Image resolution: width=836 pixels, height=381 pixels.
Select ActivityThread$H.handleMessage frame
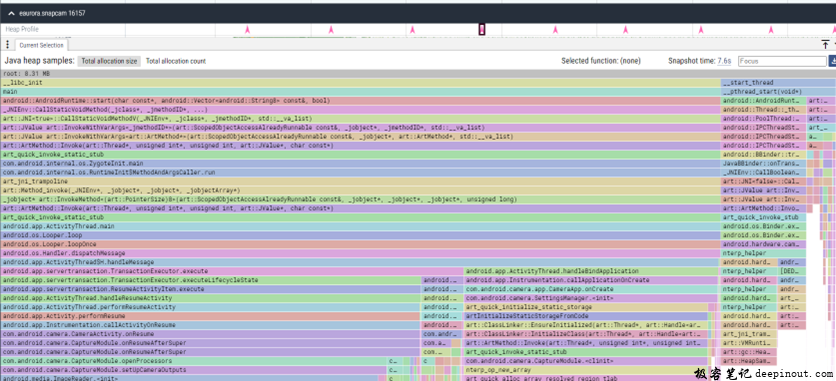pos(360,263)
